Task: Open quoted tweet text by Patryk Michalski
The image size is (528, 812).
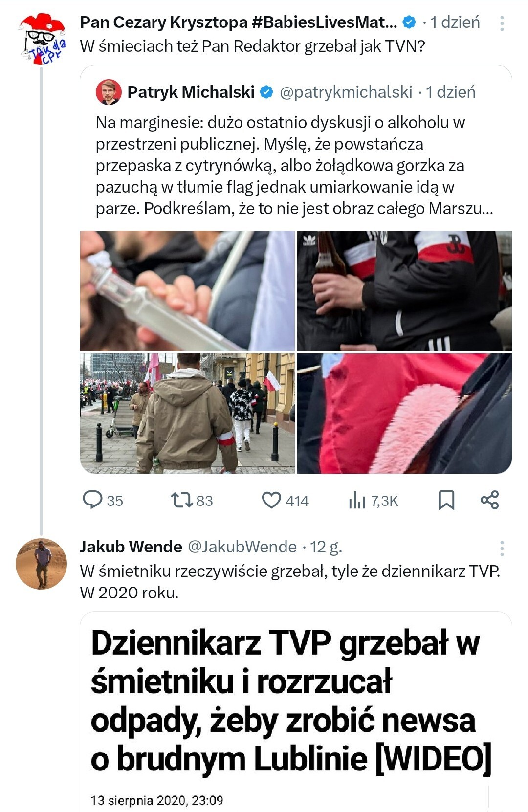Action: click(294, 165)
